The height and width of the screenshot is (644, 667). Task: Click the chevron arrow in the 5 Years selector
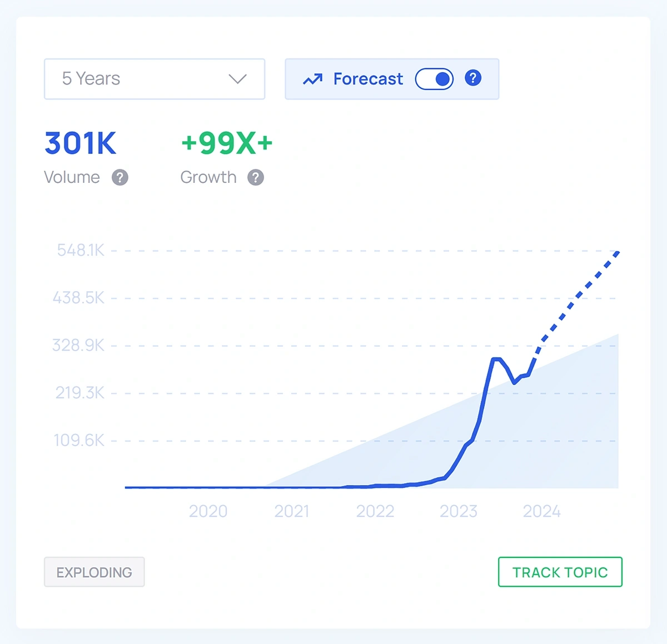pyautogui.click(x=237, y=79)
